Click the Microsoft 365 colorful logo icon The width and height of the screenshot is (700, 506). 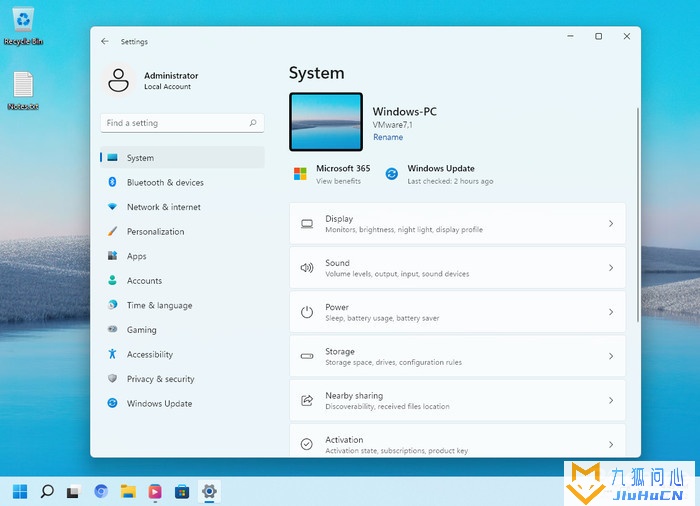click(x=300, y=174)
